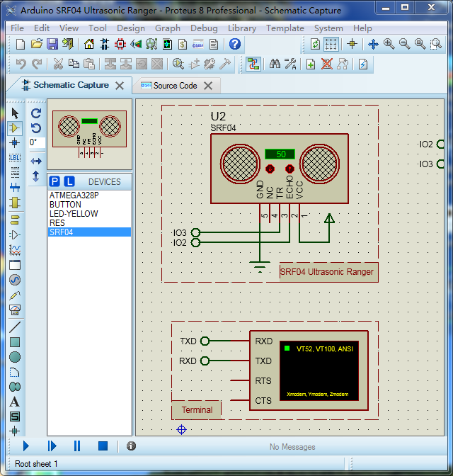This screenshot has width=453, height=476.
Task: Click the 'No Messages' status text
Action: [292, 447]
